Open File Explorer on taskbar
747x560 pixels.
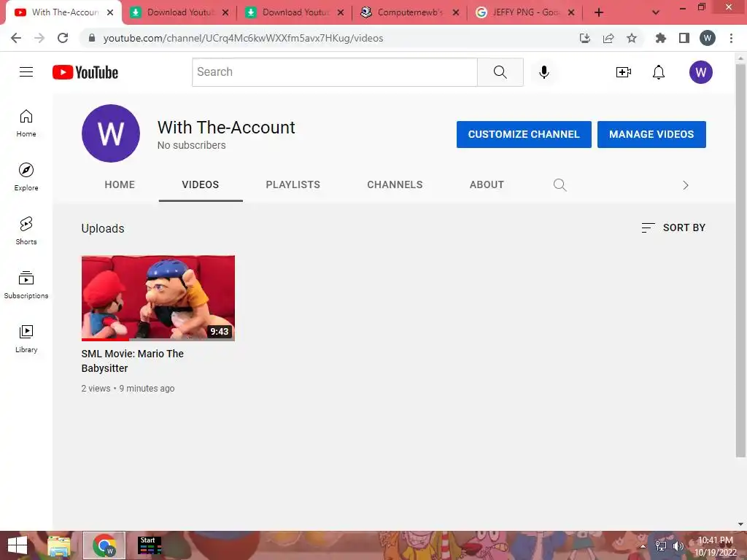tap(58, 545)
